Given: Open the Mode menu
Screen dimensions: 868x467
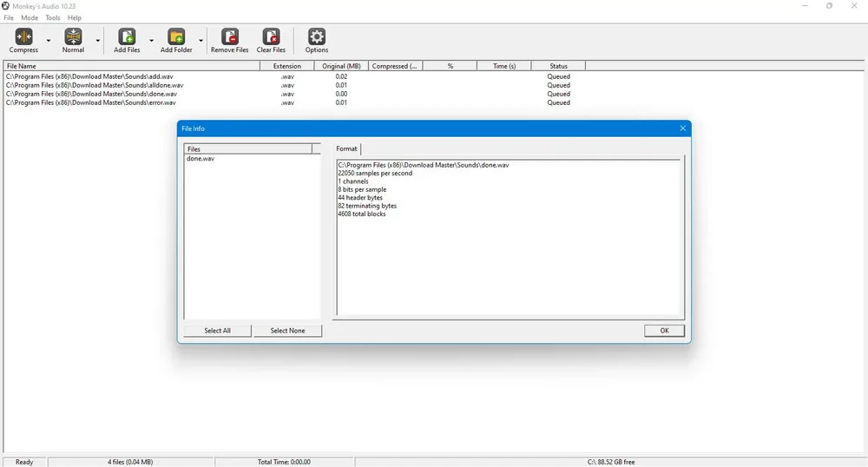Looking at the screenshot, I should click(x=30, y=17).
